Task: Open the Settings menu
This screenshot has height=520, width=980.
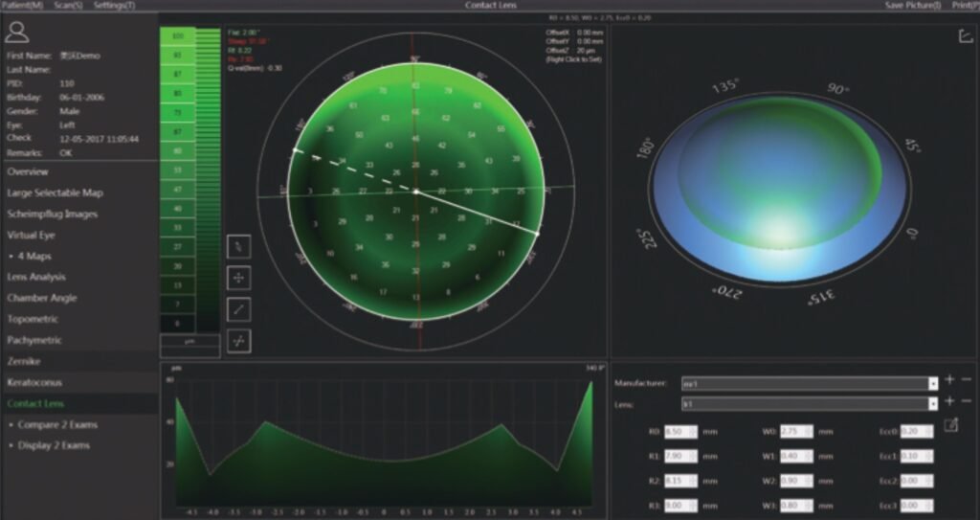Action: (x=114, y=6)
